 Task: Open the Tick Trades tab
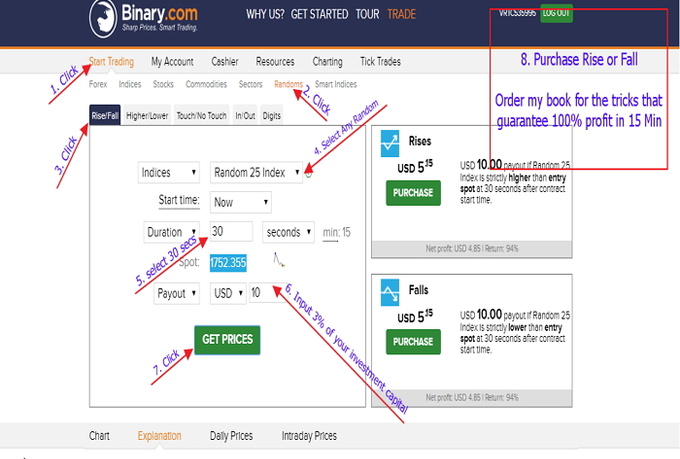(x=380, y=62)
